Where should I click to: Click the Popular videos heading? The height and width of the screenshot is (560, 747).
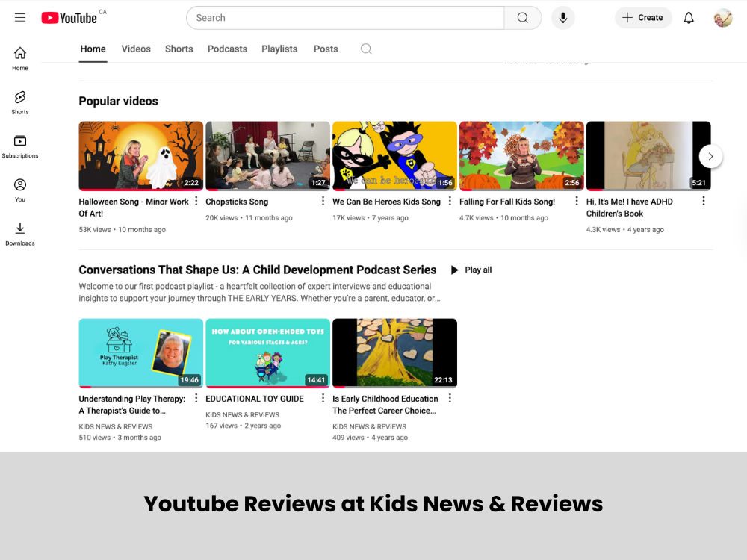(118, 101)
